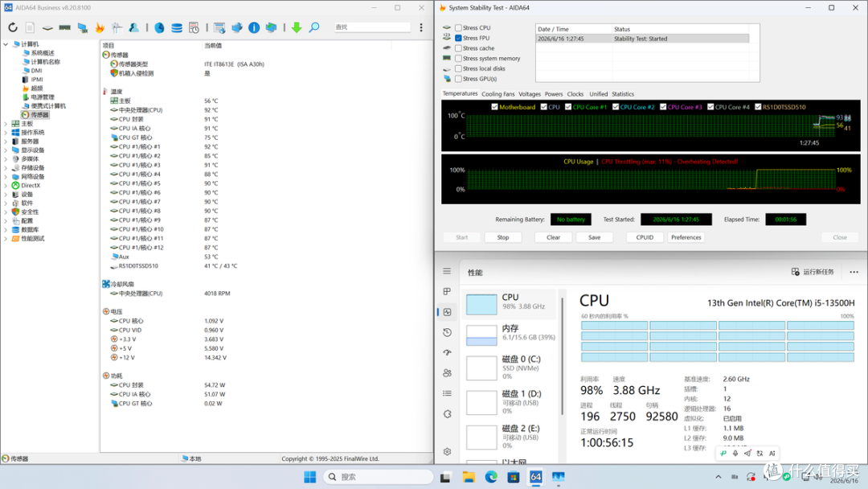Open Task Manager Services sidebar icon
Image resolution: width=868 pixels, height=489 pixels.
[448, 413]
